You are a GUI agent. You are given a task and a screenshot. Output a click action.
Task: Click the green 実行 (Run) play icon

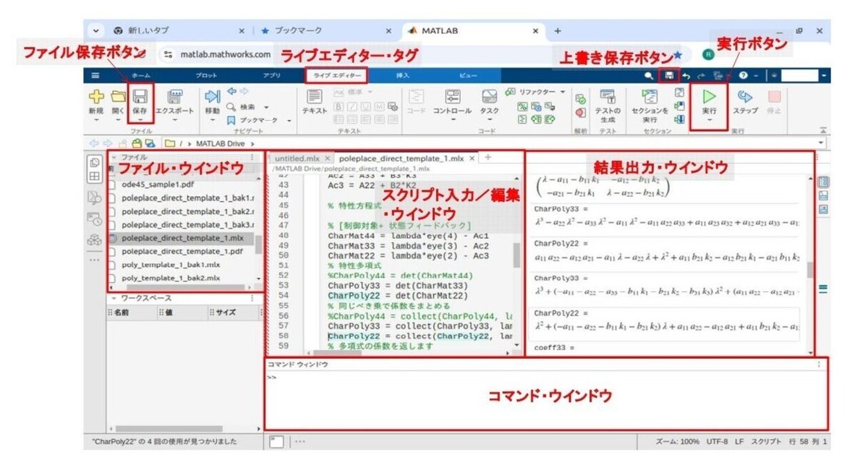710,95
